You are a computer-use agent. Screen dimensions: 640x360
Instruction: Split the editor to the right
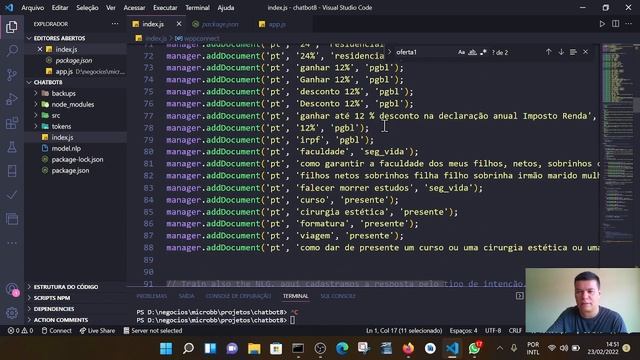pyautogui.click(x=615, y=24)
